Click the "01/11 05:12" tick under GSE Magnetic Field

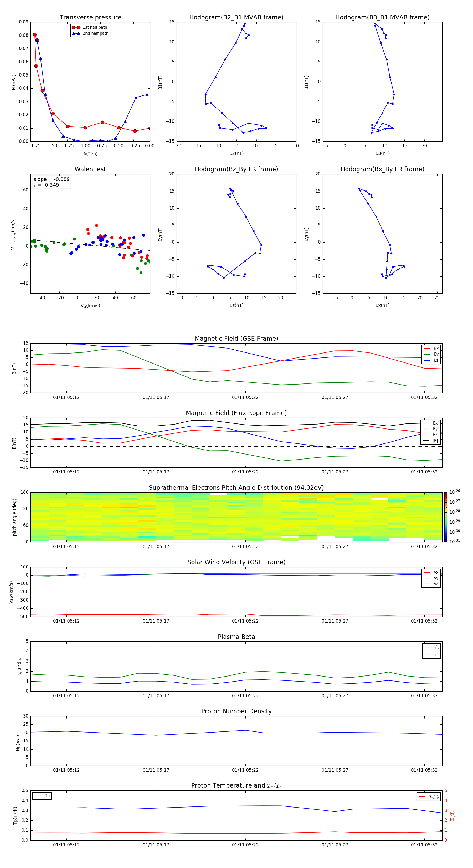point(66,398)
